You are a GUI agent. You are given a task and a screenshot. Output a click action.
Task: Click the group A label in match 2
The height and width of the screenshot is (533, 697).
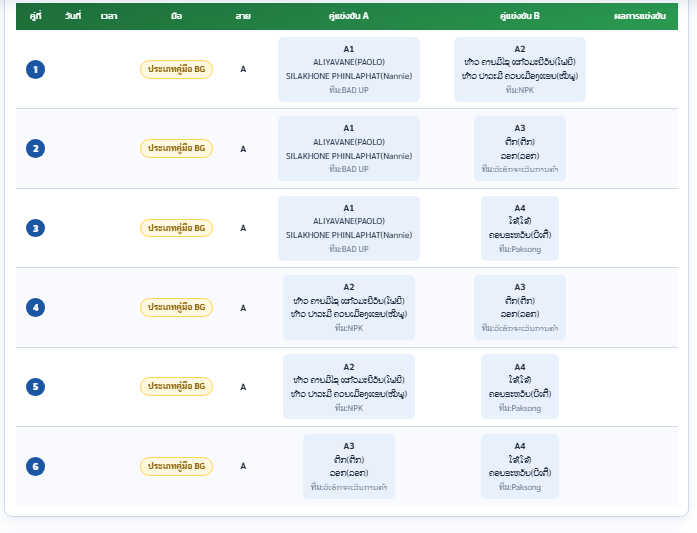(x=243, y=149)
